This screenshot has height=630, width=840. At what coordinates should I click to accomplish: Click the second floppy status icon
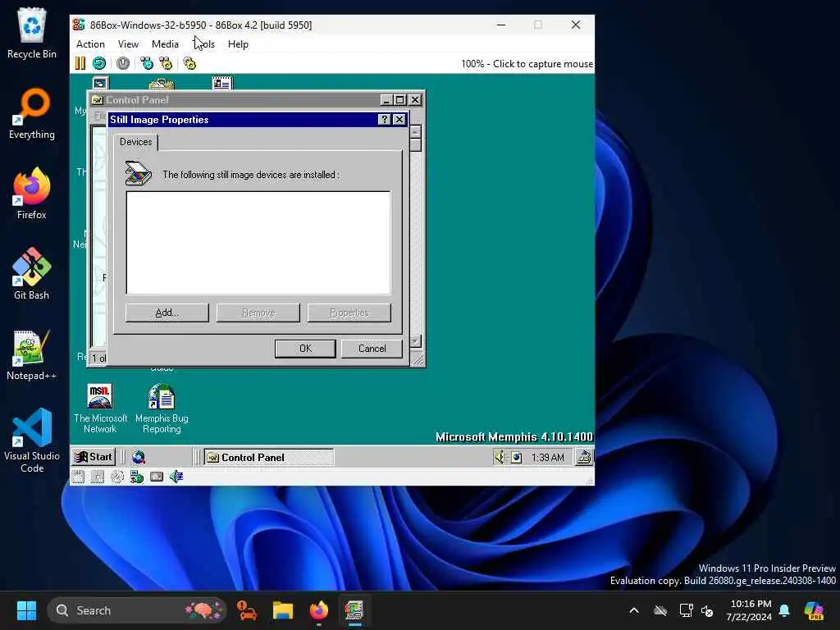point(98,477)
